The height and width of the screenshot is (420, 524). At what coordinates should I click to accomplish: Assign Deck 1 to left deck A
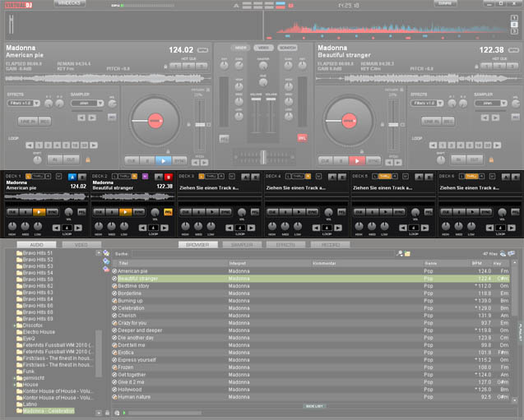(x=72, y=177)
